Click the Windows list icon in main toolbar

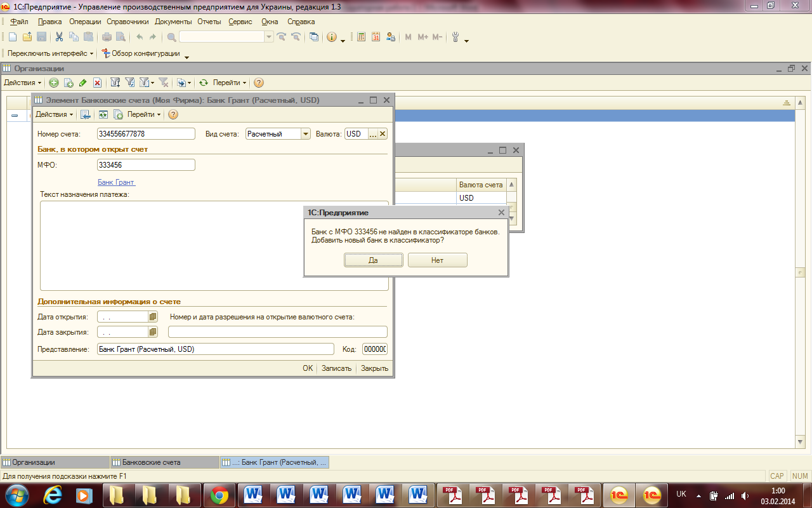pyautogui.click(x=314, y=37)
